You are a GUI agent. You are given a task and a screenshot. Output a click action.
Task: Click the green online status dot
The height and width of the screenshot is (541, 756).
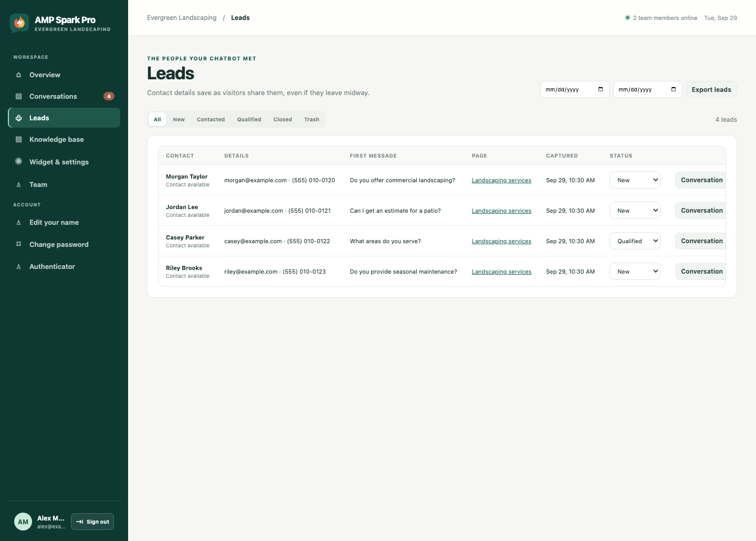(627, 18)
